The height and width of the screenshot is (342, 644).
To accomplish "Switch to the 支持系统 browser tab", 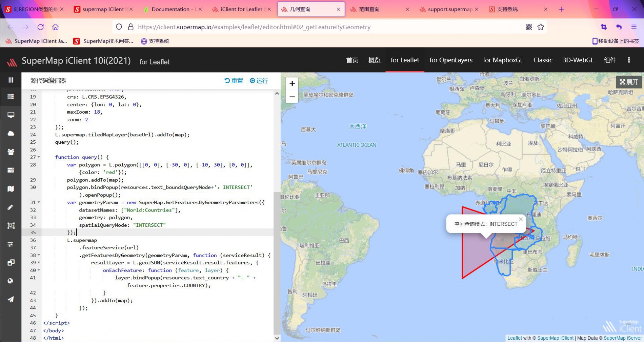I will coord(518,9).
